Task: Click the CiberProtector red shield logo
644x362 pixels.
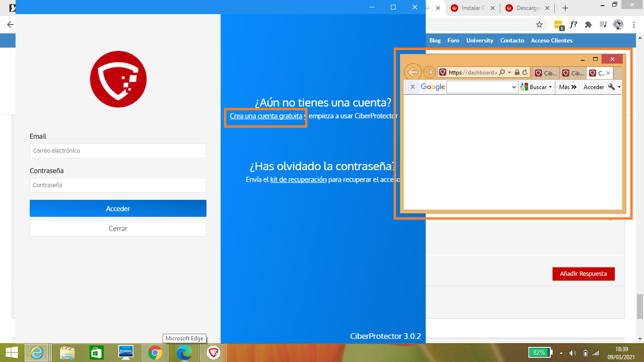Action: click(x=118, y=79)
